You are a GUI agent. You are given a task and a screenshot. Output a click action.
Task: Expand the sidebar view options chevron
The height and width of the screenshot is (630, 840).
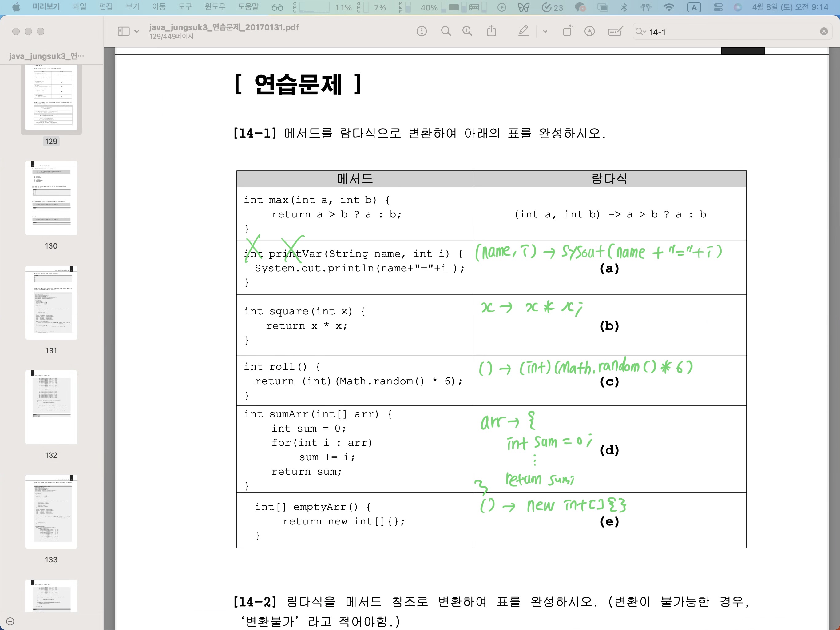tap(137, 32)
